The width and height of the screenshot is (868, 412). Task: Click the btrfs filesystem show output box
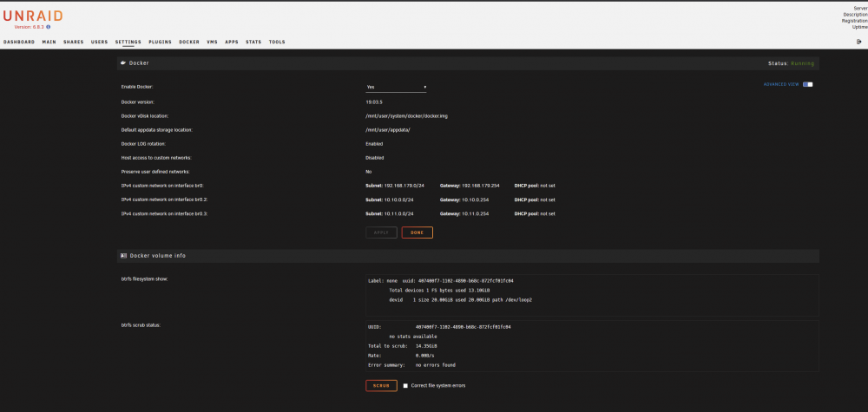click(x=592, y=295)
